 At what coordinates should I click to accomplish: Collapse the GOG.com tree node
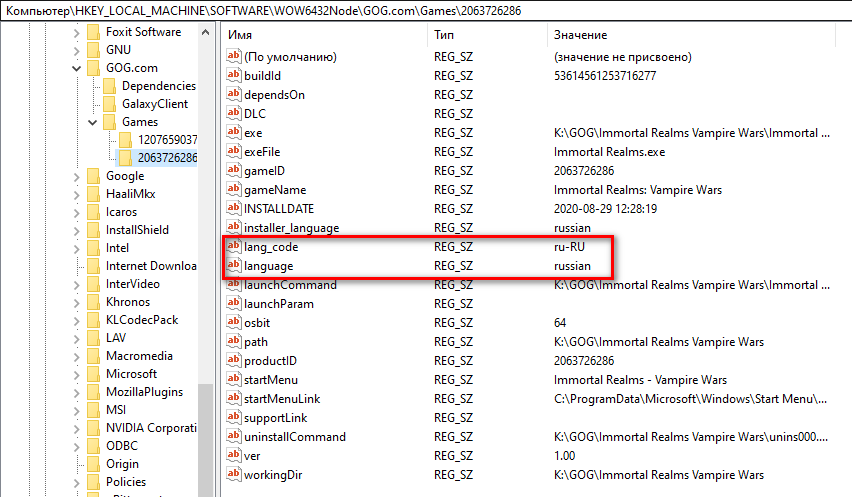tap(77, 68)
